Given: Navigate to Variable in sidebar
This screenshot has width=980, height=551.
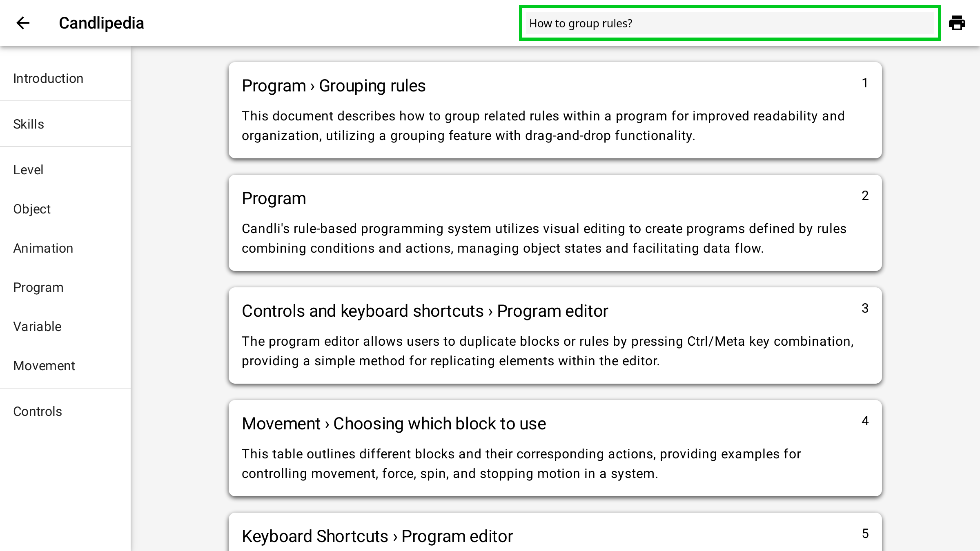Looking at the screenshot, I should point(38,327).
